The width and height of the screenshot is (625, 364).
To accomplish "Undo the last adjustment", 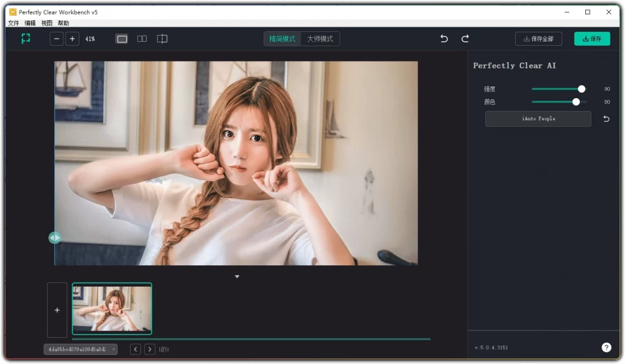I will coord(444,38).
